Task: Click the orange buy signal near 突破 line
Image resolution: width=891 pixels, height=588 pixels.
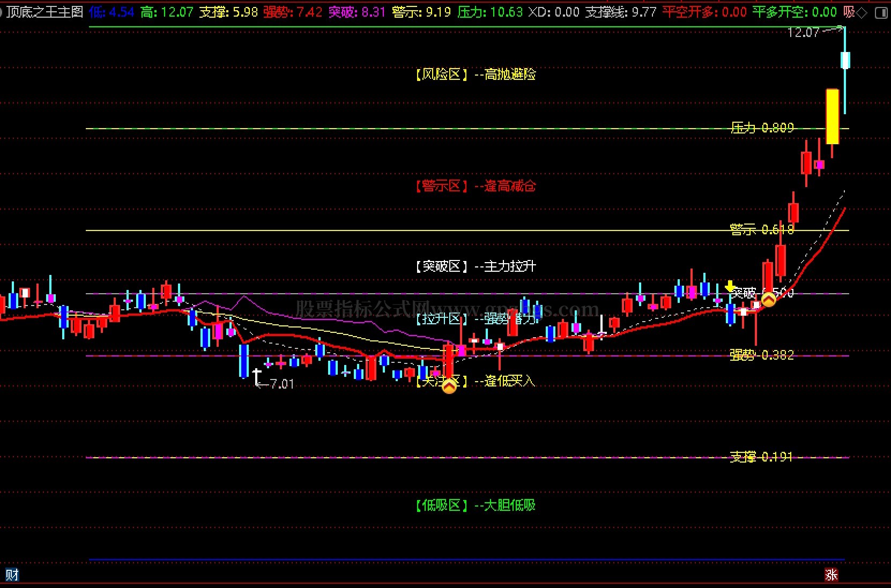Action: pos(768,299)
